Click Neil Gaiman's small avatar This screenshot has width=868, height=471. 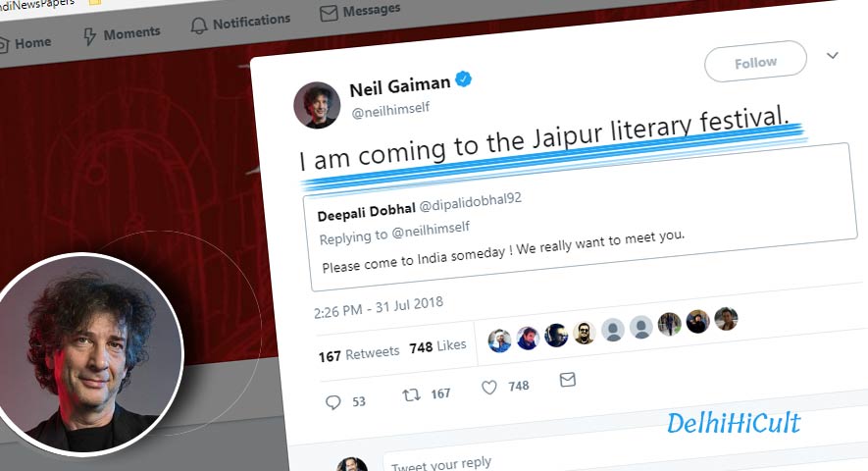(317, 105)
